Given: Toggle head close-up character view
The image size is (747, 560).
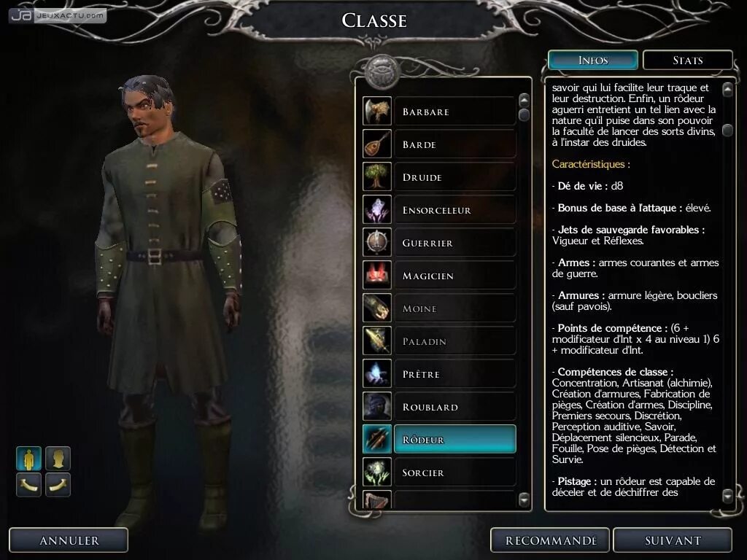Looking at the screenshot, I should pyautogui.click(x=58, y=459).
